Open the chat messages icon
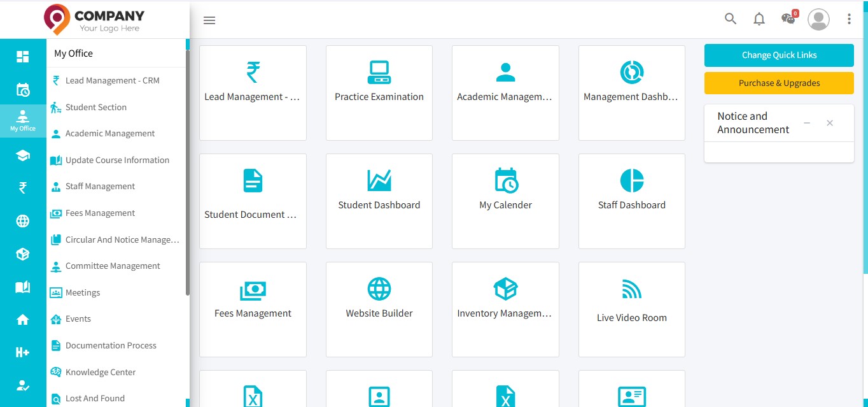Screen dimensions: 868x407 (788, 18)
